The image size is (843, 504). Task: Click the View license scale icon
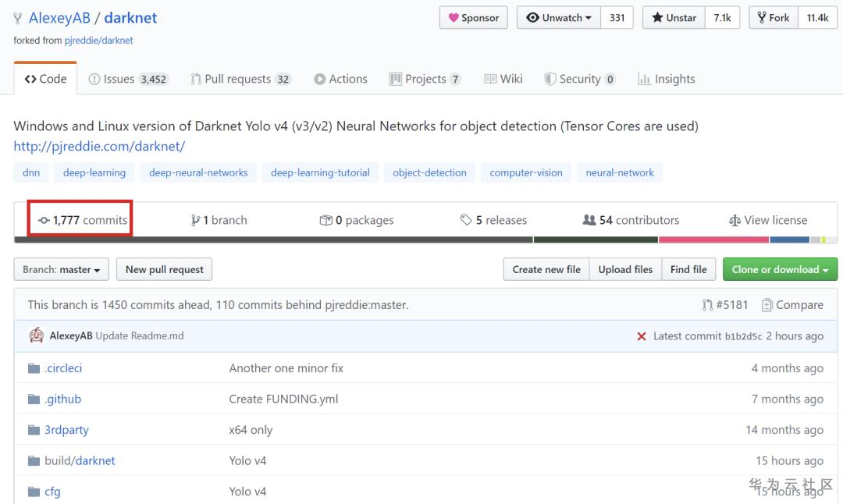(735, 221)
